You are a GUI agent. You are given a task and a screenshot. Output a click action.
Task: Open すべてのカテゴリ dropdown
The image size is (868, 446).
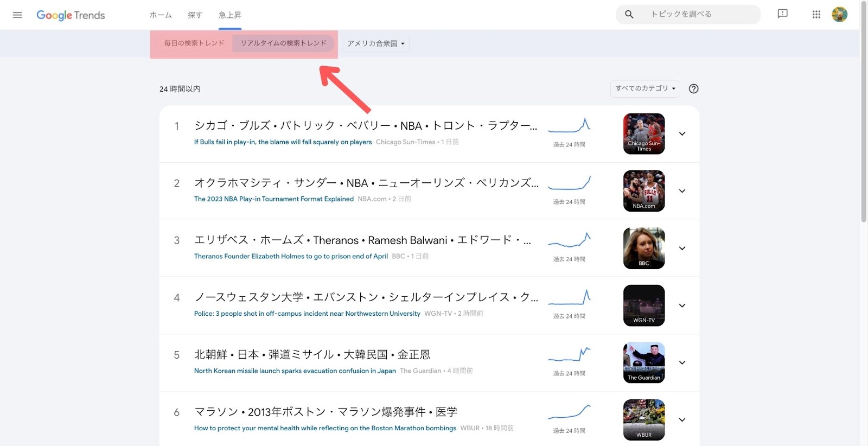pyautogui.click(x=645, y=88)
